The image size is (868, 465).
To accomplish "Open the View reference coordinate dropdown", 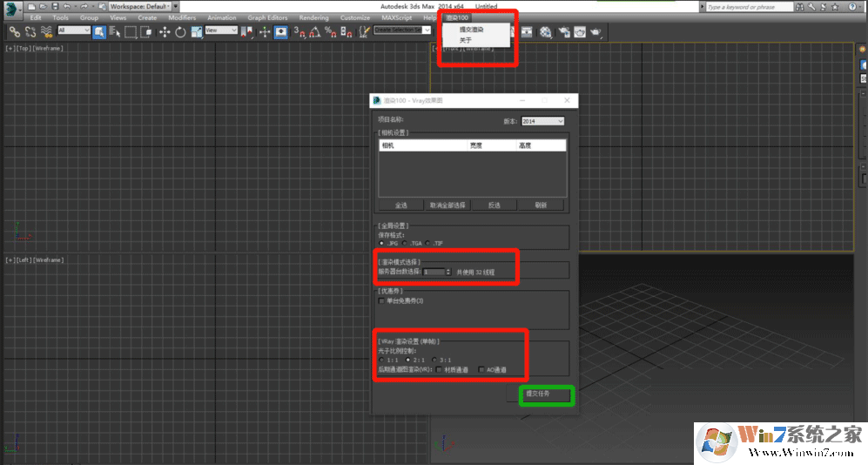I will coord(221,30).
